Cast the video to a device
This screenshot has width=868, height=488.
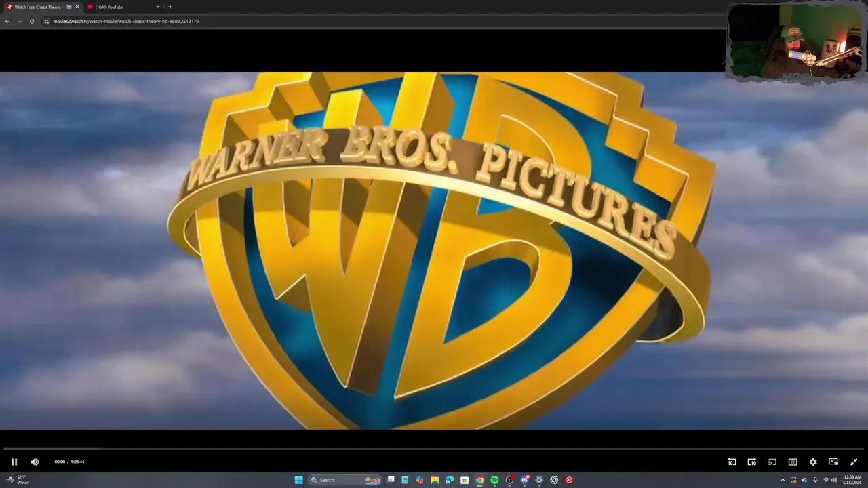coord(772,462)
